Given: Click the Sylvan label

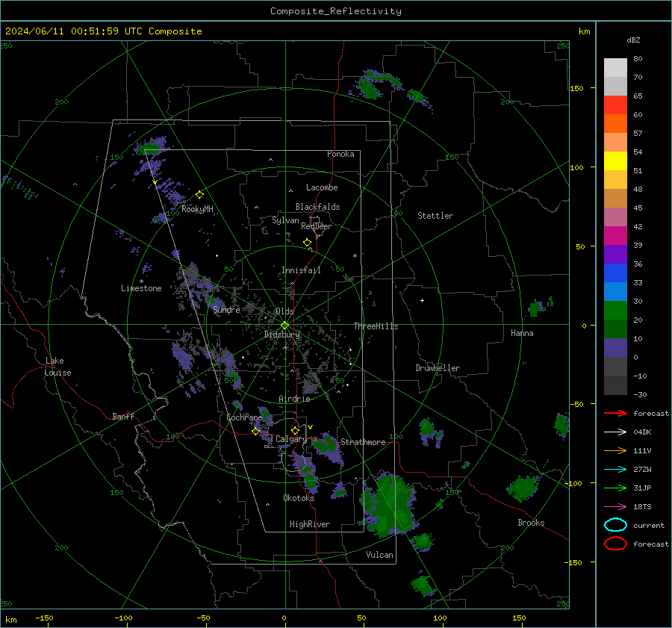Looking at the screenshot, I should pyautogui.click(x=285, y=220).
